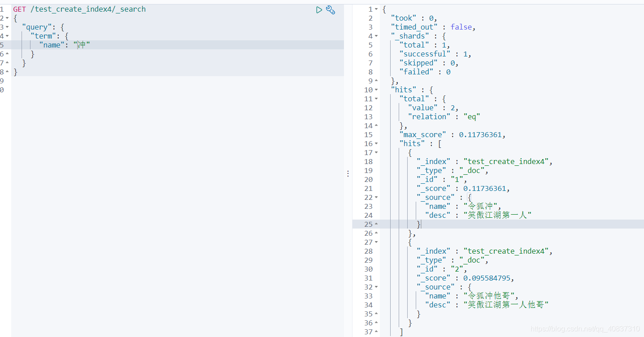Click the vertical pane divider handle
Viewport: 644px width, 337px height.
tap(348, 173)
